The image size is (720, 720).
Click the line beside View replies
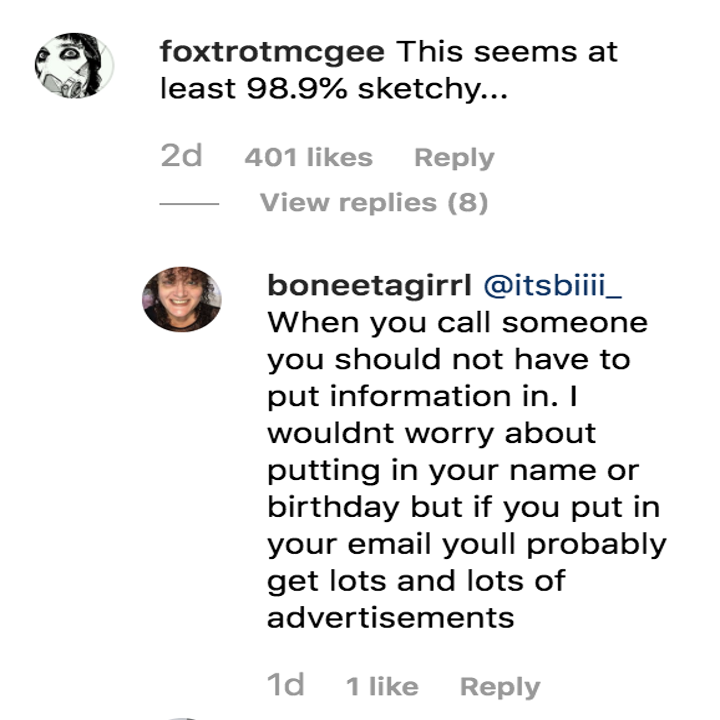tap(189, 203)
